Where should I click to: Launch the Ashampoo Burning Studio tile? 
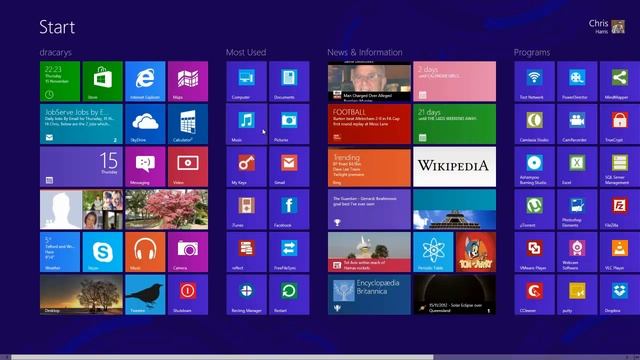point(534,167)
